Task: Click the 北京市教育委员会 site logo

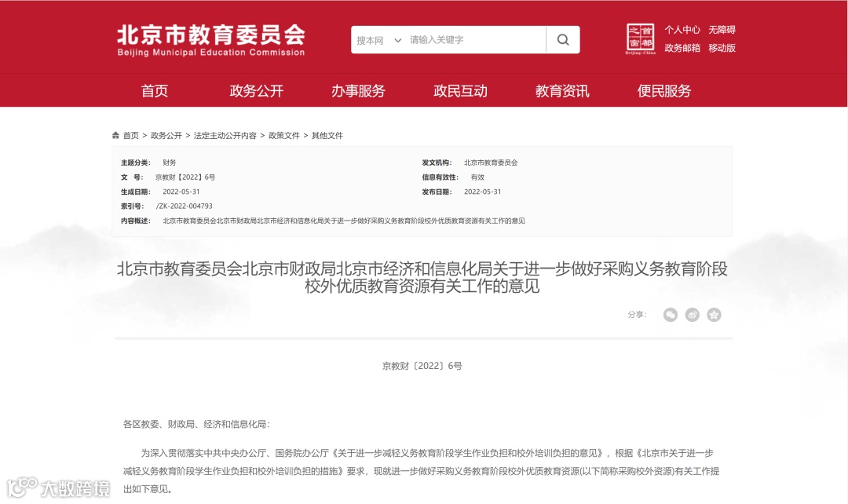Action: [211, 40]
